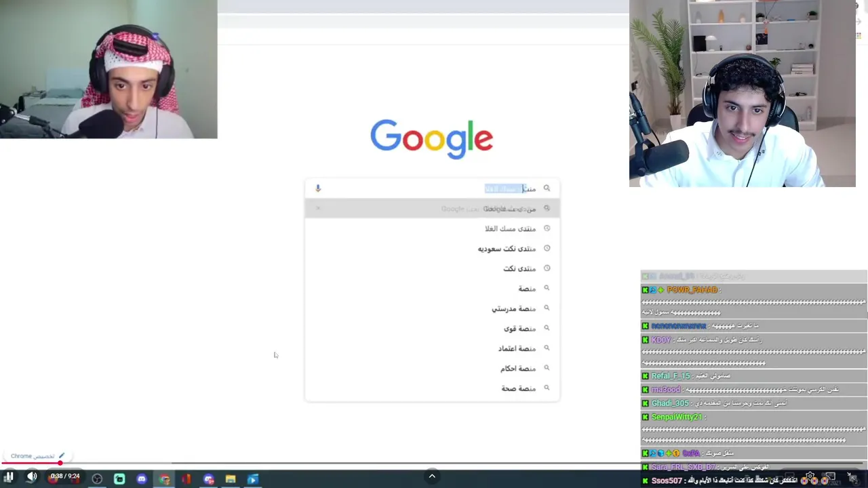Click chat username POWR_FAHAD
The height and width of the screenshot is (488, 868).
point(692,290)
